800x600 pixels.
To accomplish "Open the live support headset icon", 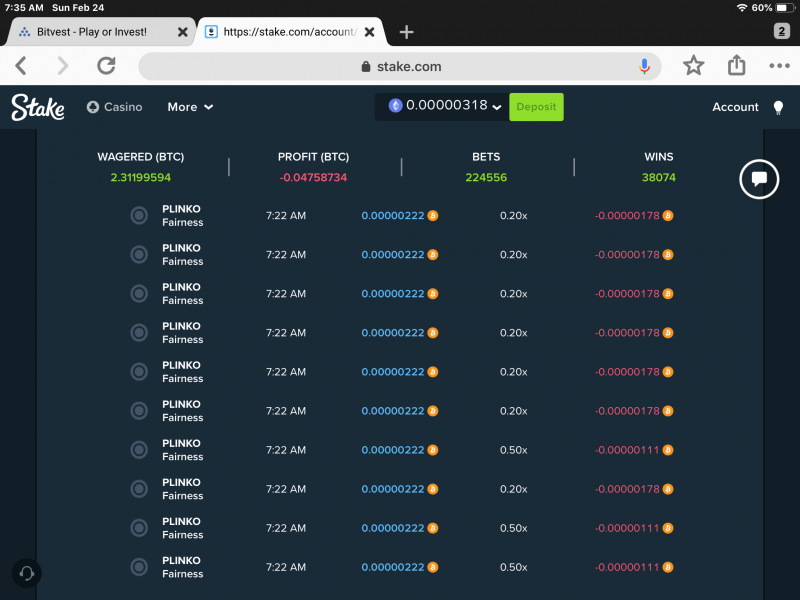I will pyautogui.click(x=27, y=573).
